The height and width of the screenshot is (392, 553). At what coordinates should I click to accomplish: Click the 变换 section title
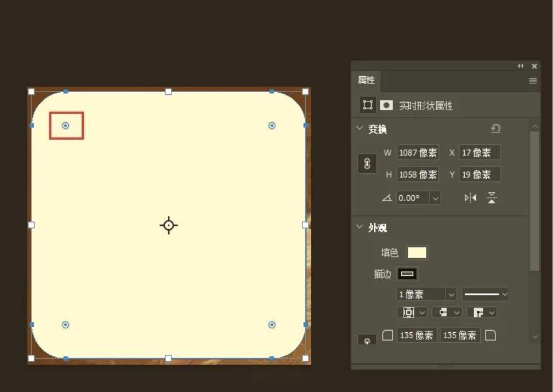(x=378, y=129)
